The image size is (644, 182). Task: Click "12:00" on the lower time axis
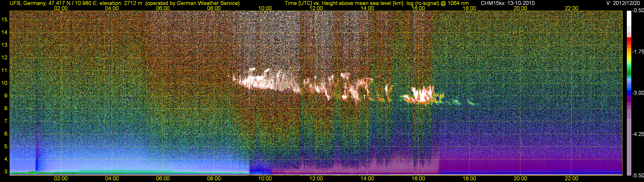(x=316, y=179)
